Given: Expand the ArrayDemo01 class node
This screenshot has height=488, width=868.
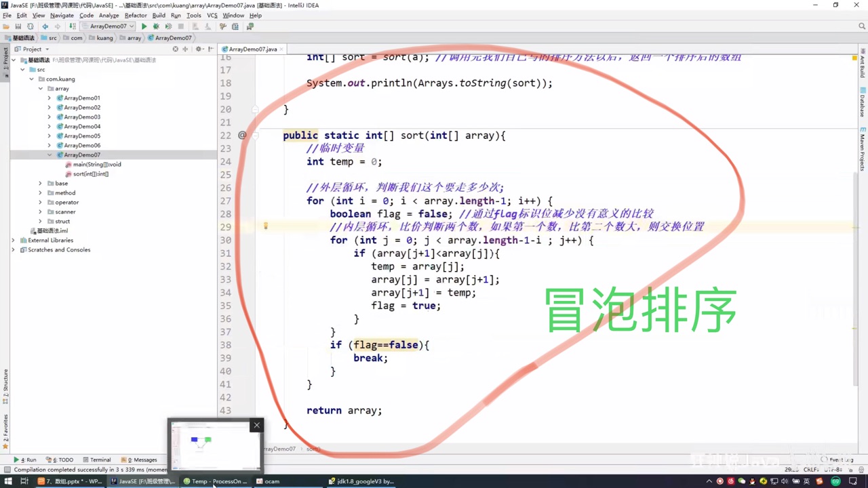Looking at the screenshot, I should pyautogui.click(x=49, y=98).
